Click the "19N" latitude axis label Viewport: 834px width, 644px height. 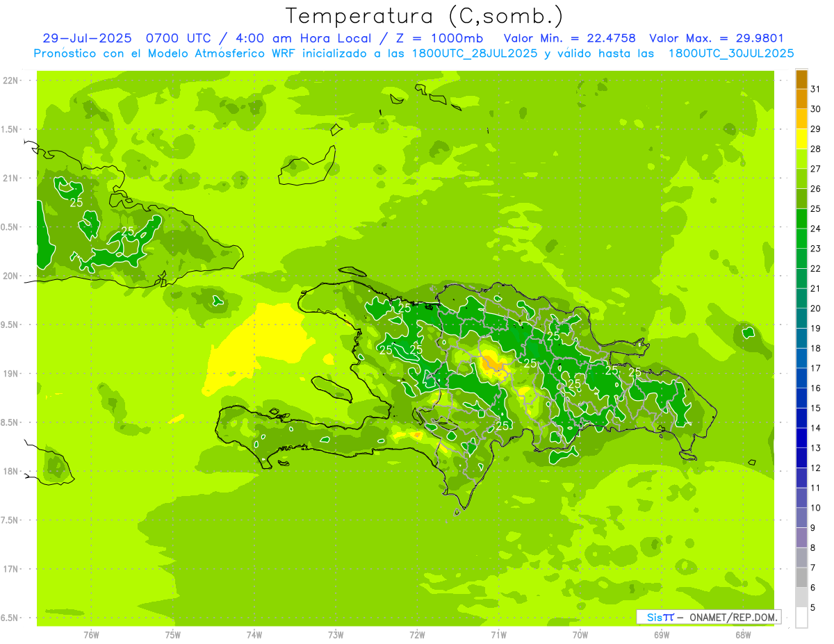point(10,374)
